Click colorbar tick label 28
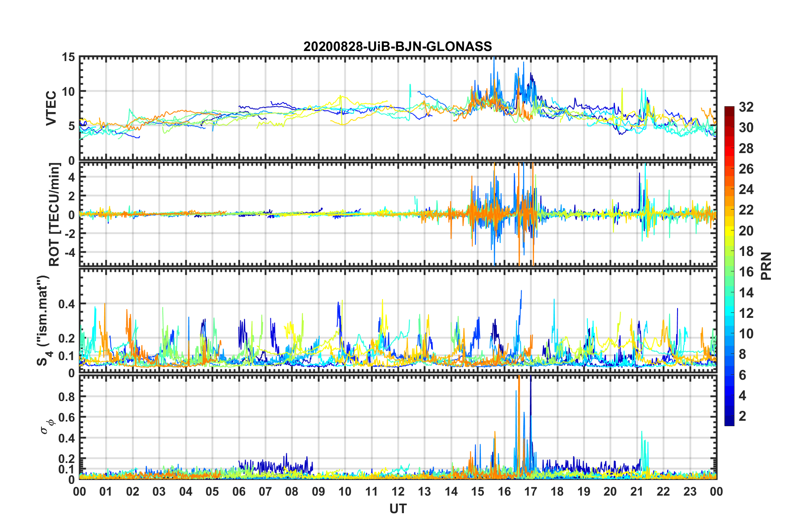 tap(746, 148)
